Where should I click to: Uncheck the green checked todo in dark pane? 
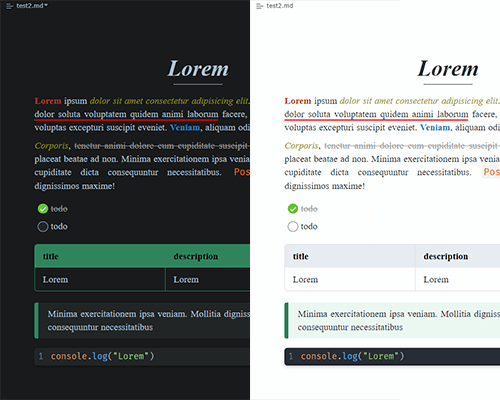click(43, 209)
